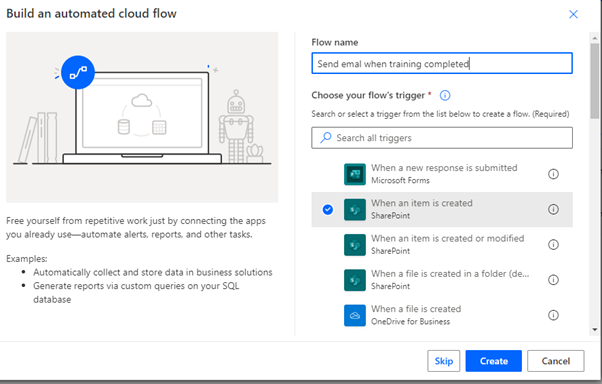
Task: Uncheck the selected 'When an item is created' checkmark
Action: (328, 209)
